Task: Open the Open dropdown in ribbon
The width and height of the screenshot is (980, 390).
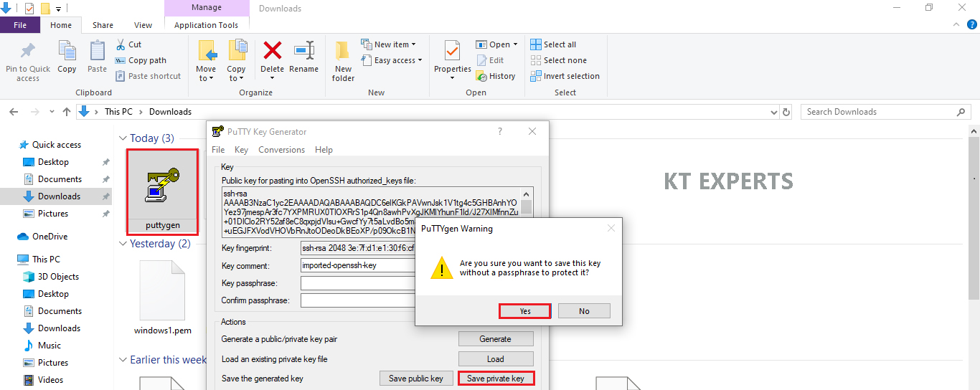Action: 496,44
